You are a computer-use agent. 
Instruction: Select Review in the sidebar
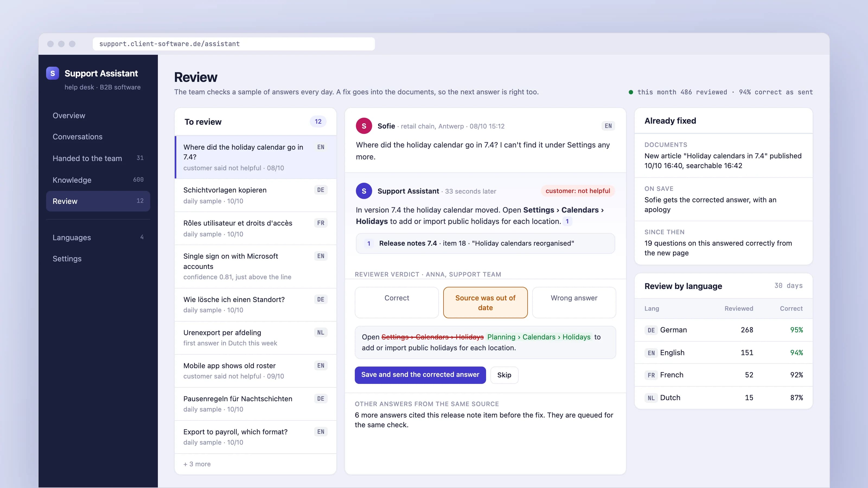point(98,201)
